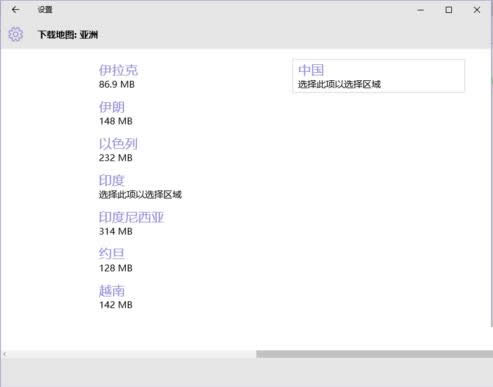
Task: Go back using the arrow icon
Action: (15, 10)
